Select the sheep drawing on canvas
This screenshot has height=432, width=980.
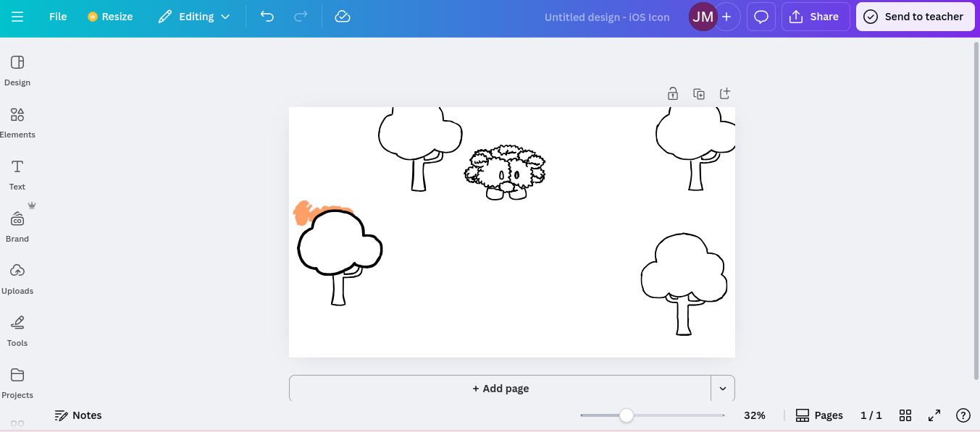[505, 172]
